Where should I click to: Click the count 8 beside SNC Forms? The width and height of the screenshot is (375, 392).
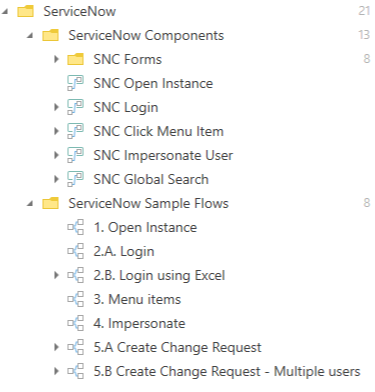(367, 59)
